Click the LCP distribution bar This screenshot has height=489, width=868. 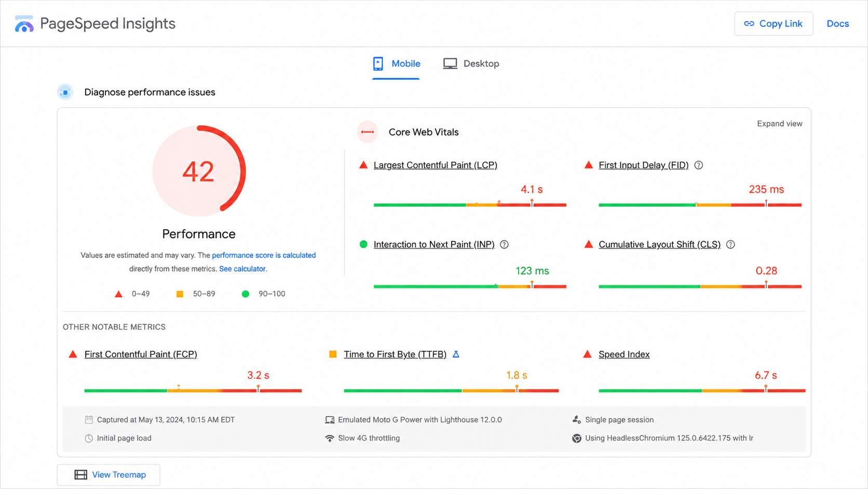pos(470,205)
